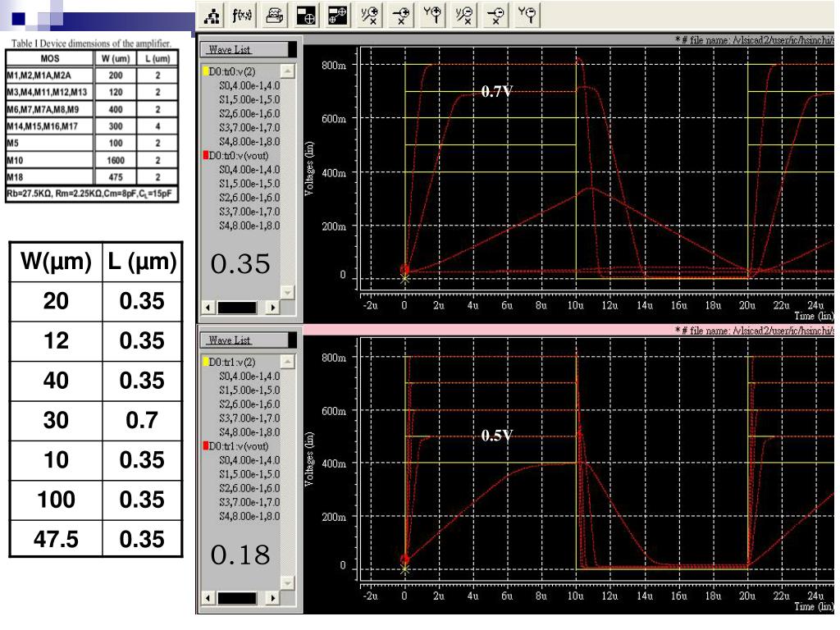
Task: Select S1,5.00e-1,5.0 under D0:tr0:v(vout)
Action: (249, 183)
